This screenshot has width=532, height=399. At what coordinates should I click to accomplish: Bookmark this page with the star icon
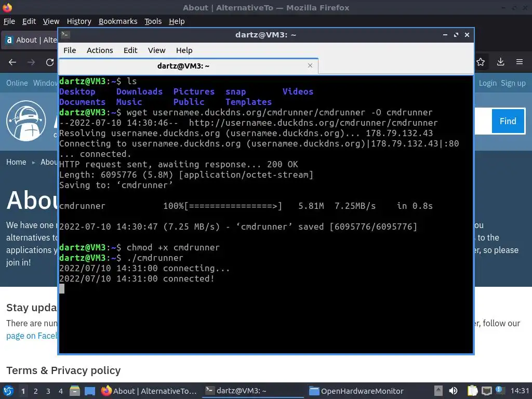pyautogui.click(x=481, y=62)
